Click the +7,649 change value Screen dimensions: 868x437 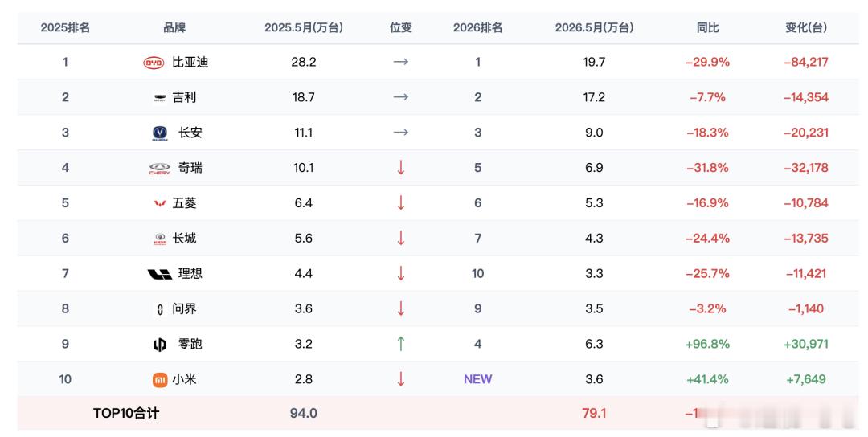coord(806,379)
